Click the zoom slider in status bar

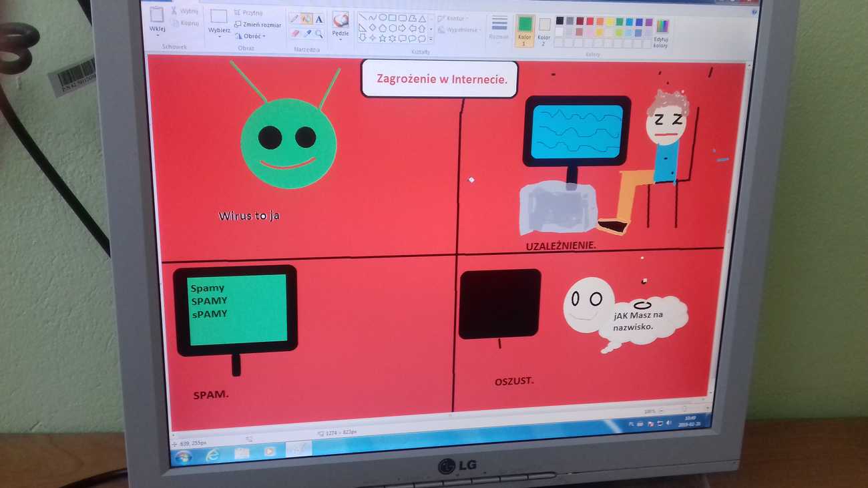point(684,409)
